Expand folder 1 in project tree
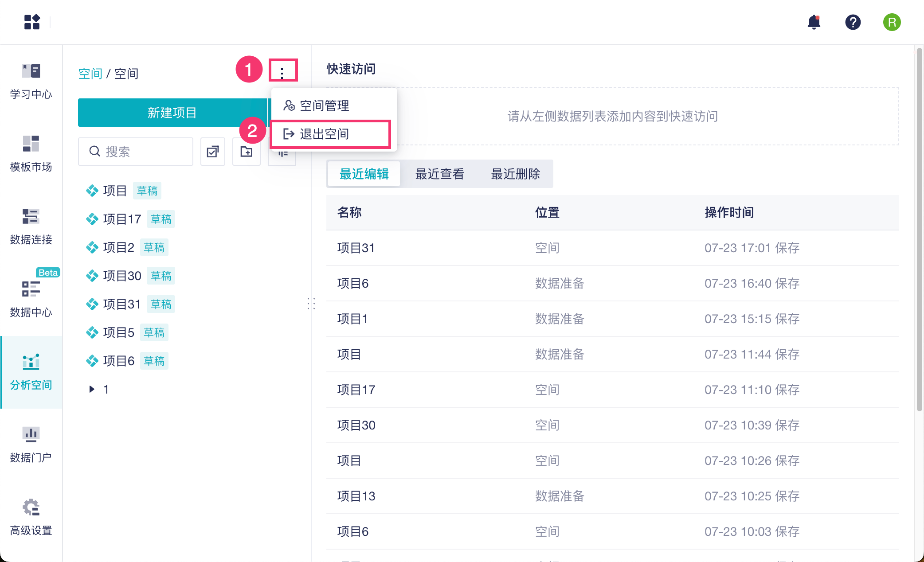This screenshot has width=924, height=562. (x=92, y=389)
